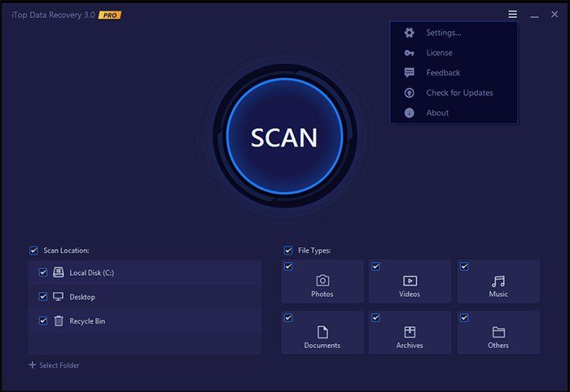Viewport: 570px width, 392px height.
Task: Choose Check for Updates menu entry
Action: (x=459, y=93)
